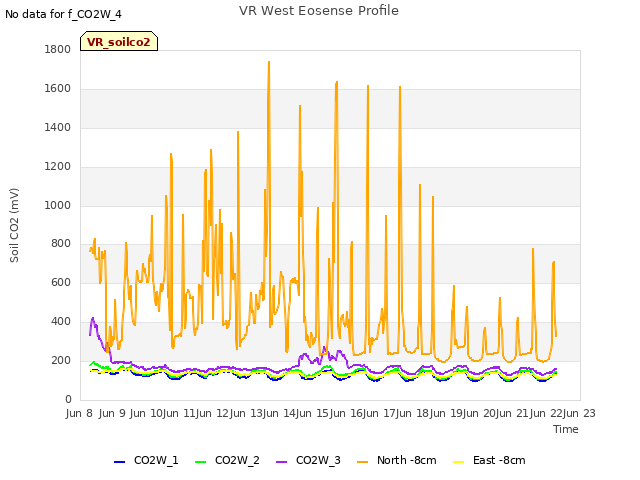The height and width of the screenshot is (480, 640).
Task: Click the Jun 23 x-axis tick label
Action: 580,413
